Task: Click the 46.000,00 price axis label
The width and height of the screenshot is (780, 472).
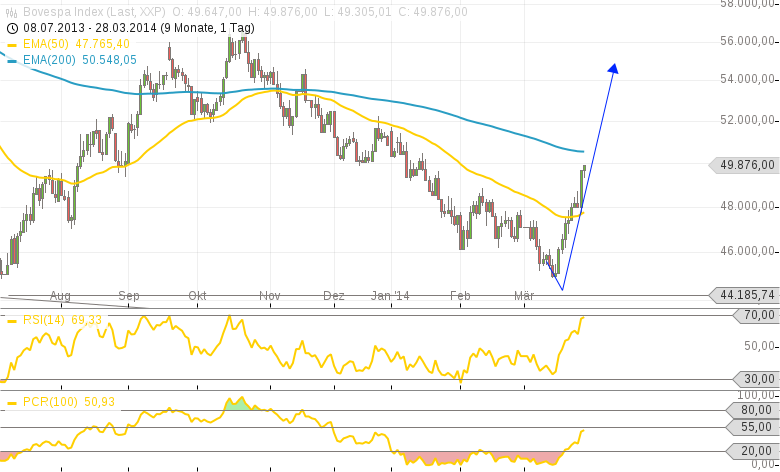Action: click(x=748, y=251)
